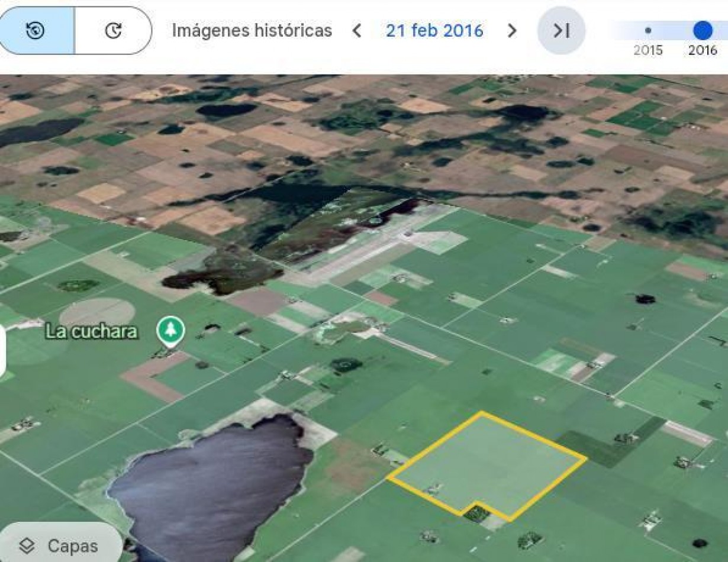Click the 2016 year label
Screen dimensions: 728x562
703,50
